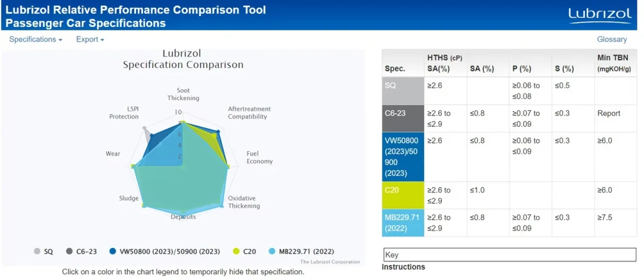Open the Export dropdown menu
Viewport: 644px width, 280px height.
(90, 39)
